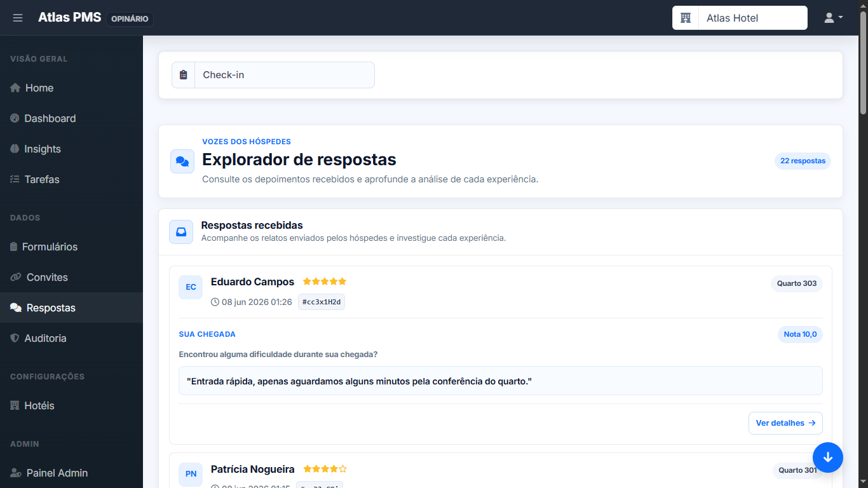Click the PN avatar for Patrícia Nogueira
The image size is (868, 488).
point(191,474)
